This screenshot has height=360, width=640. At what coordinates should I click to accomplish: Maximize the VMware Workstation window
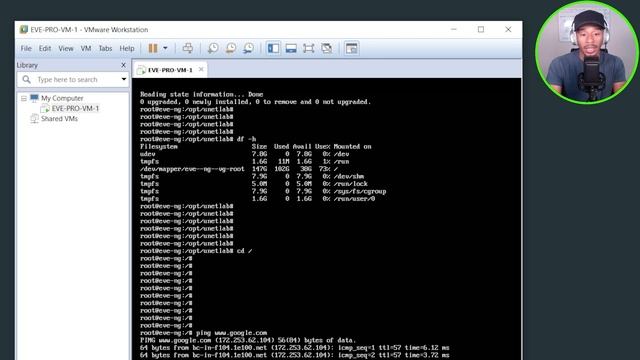[481, 29]
